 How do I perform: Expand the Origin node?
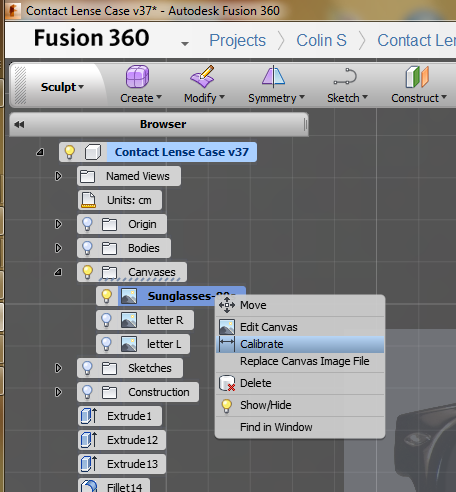58,224
